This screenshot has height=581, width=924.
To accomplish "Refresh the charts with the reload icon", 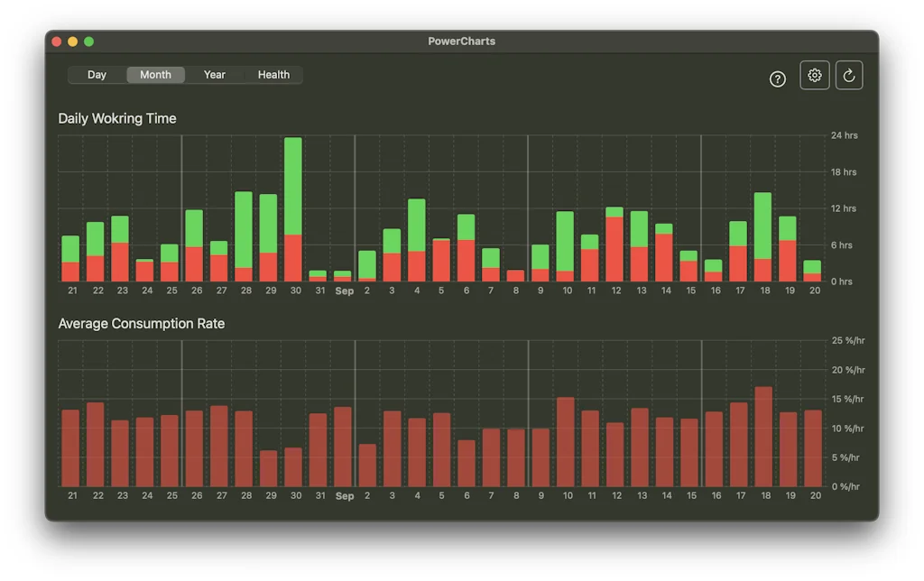I will tap(849, 75).
